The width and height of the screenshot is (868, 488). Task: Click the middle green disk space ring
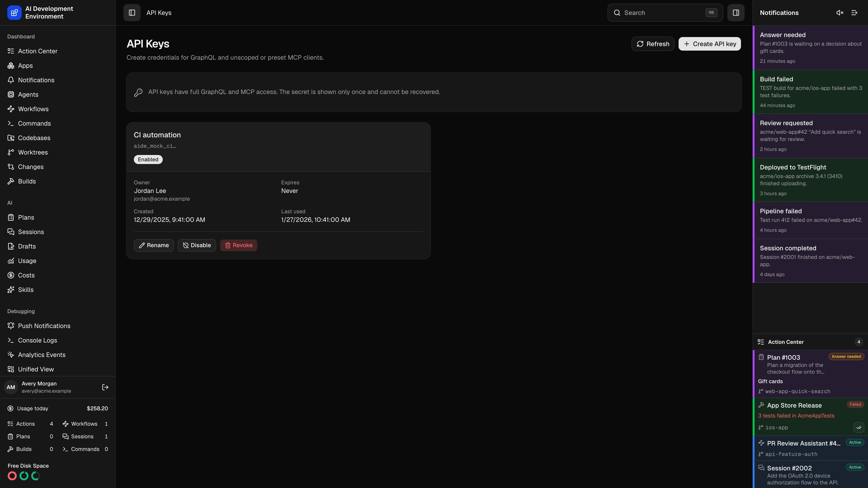coord(24,476)
